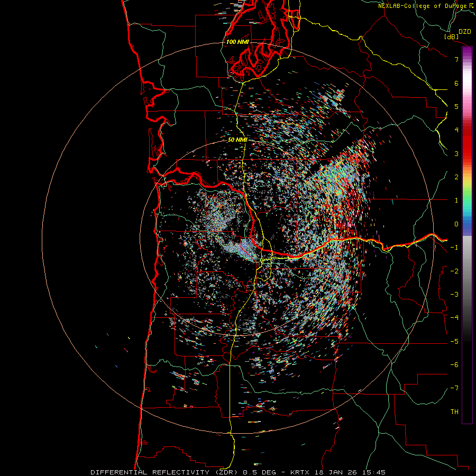Click the '4' value on color scale
476x476 pixels.
(456, 130)
